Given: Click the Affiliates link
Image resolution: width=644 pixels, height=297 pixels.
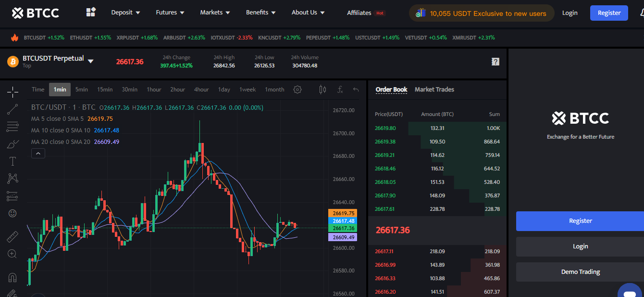Looking at the screenshot, I should (x=359, y=13).
